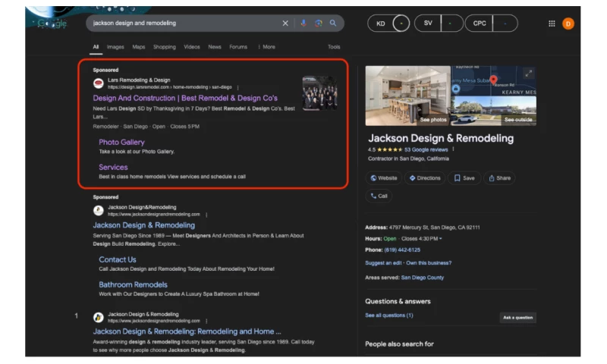This screenshot has width=607, height=364.
Task: Open the Bathroom Remodels sitelink
Action: pos(134,284)
